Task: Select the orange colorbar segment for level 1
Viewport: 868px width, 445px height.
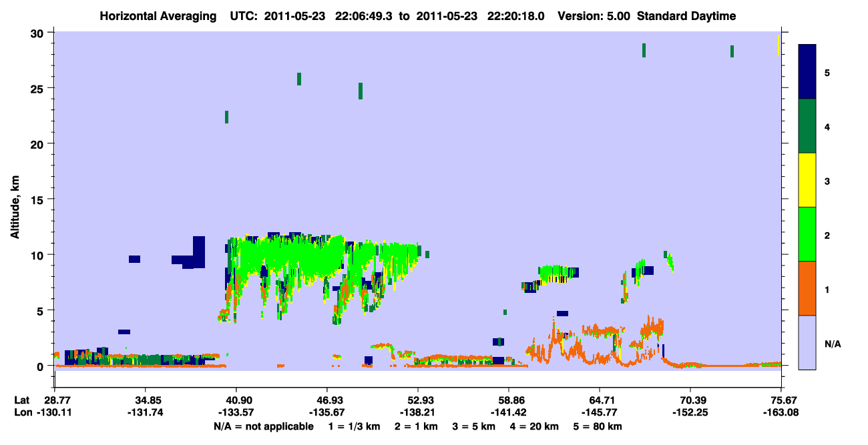Action: (807, 288)
